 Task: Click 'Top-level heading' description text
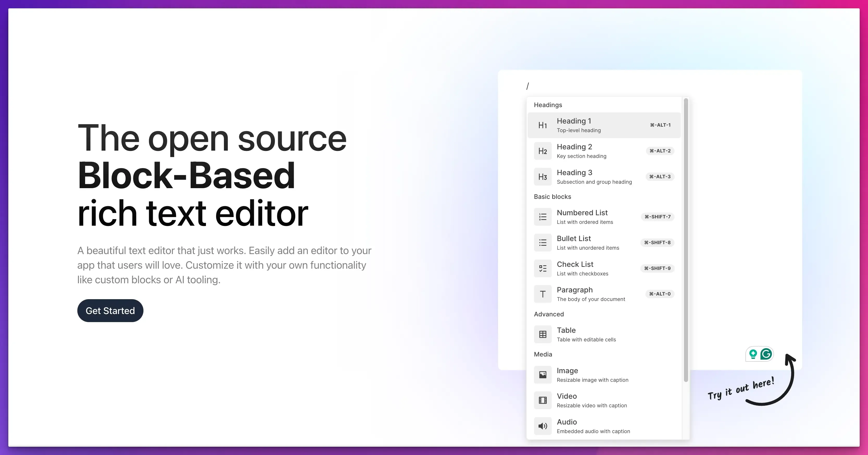[x=578, y=130]
